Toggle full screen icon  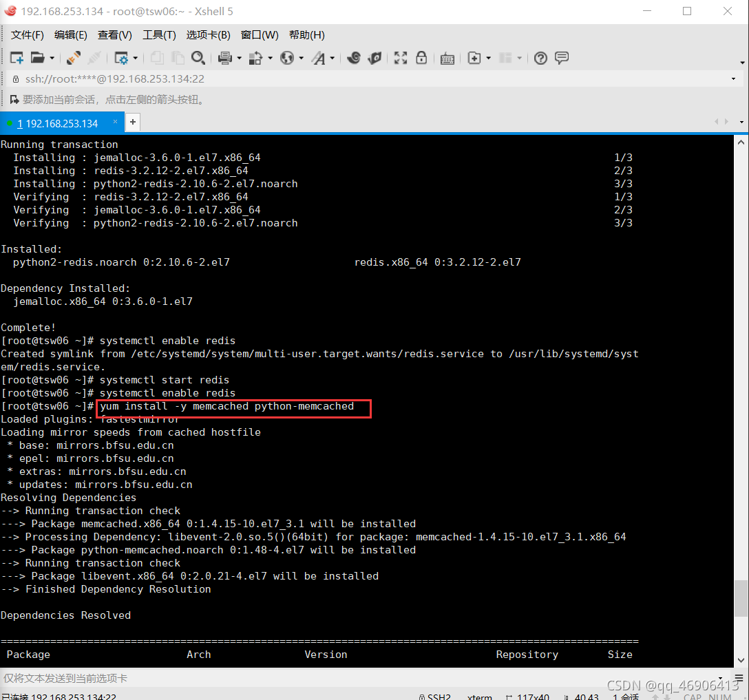(x=400, y=58)
